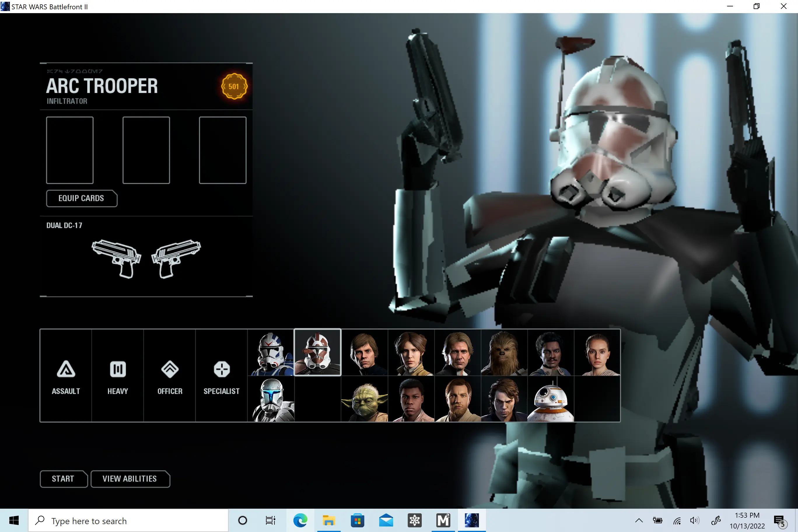Screen dimensions: 798x532
Task: Select the blue-visor clone commando portrait
Action: pos(271,399)
